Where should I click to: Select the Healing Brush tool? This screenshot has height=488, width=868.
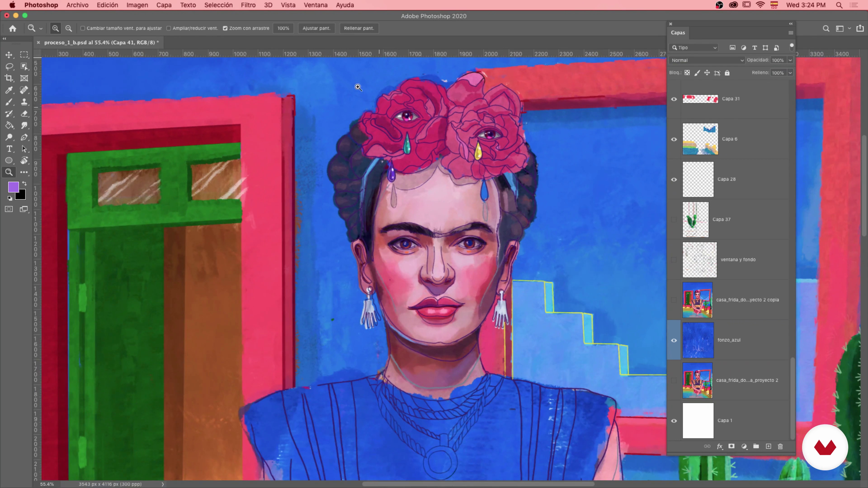(x=24, y=90)
